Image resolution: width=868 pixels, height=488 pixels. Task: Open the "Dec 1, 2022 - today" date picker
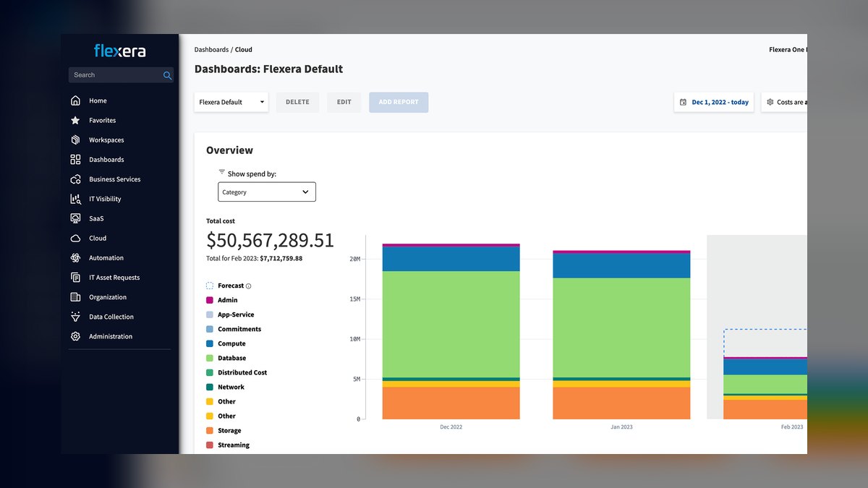pos(714,102)
